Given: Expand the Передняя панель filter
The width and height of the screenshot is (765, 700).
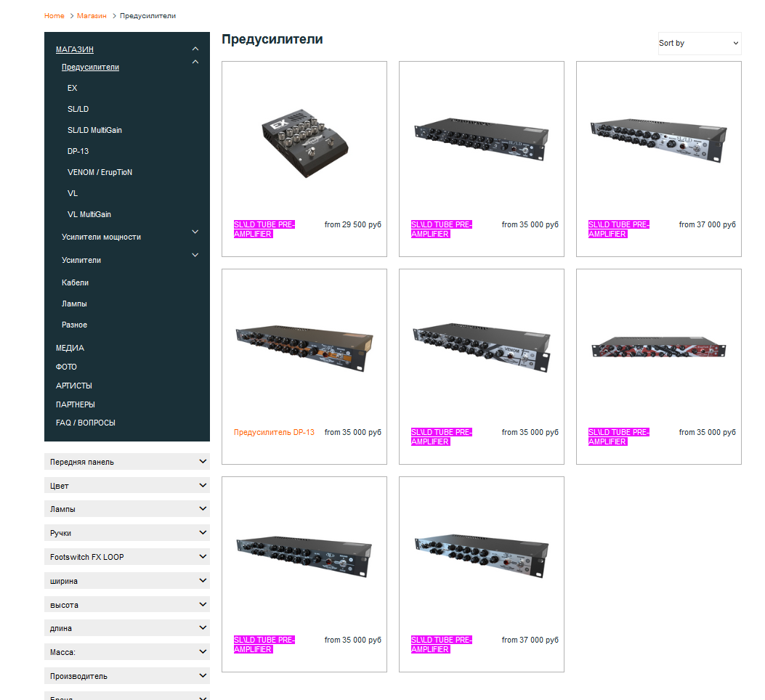Looking at the screenshot, I should 127,462.
